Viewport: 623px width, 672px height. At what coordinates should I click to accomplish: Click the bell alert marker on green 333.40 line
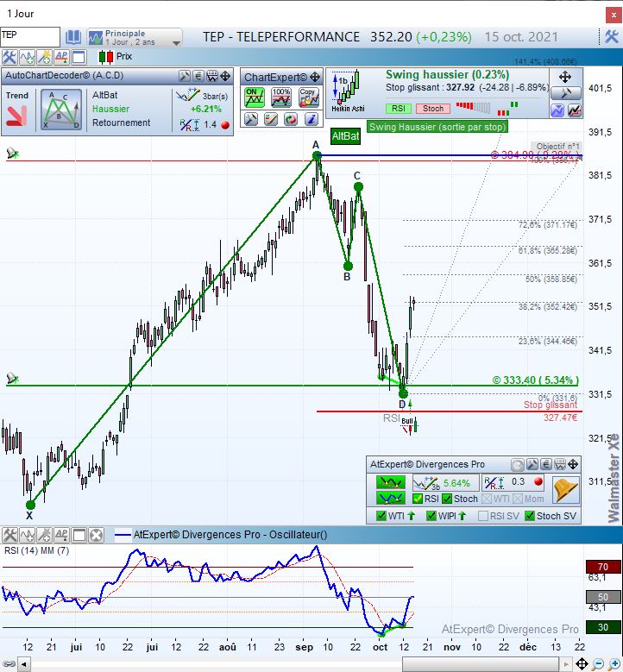tap(12, 379)
